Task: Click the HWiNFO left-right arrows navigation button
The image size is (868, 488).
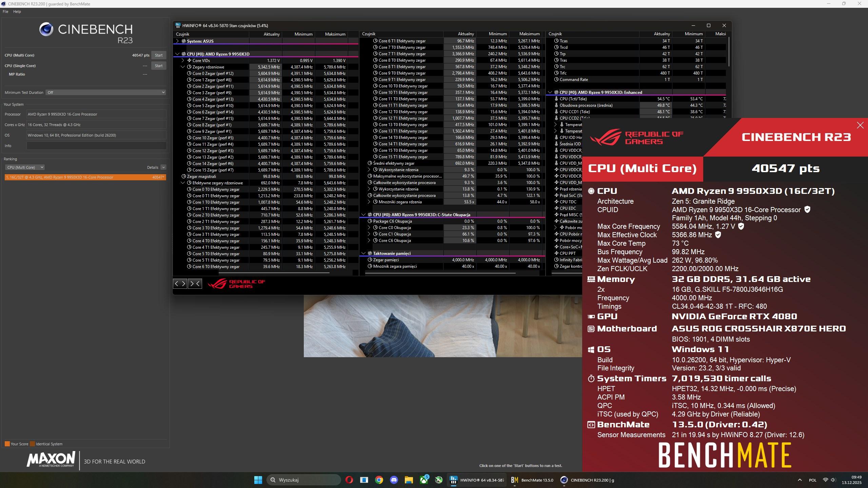Action: (x=180, y=284)
